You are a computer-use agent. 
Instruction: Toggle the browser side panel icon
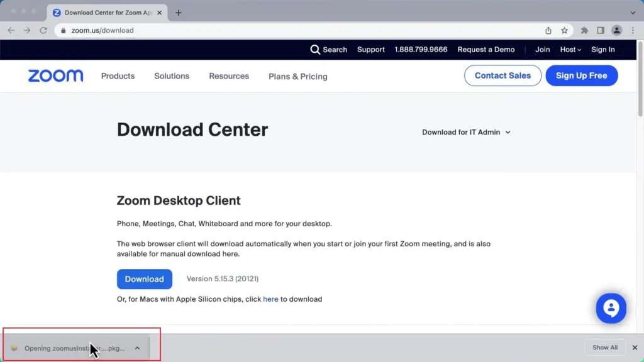(601, 30)
